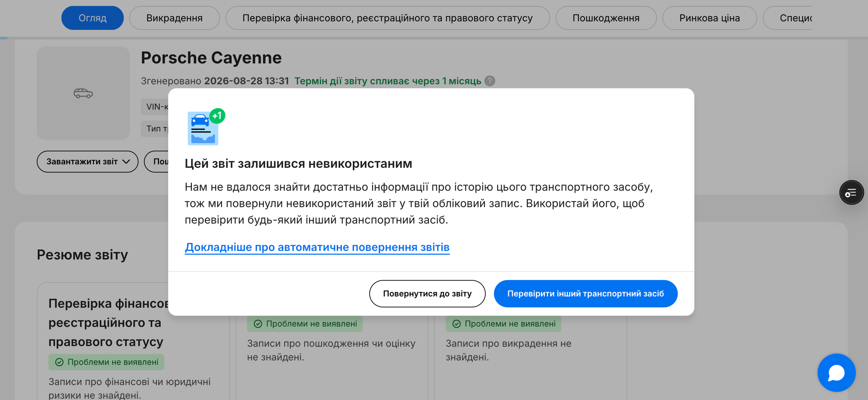Go to the Пошкодження tab
868x400 pixels.
[606, 18]
